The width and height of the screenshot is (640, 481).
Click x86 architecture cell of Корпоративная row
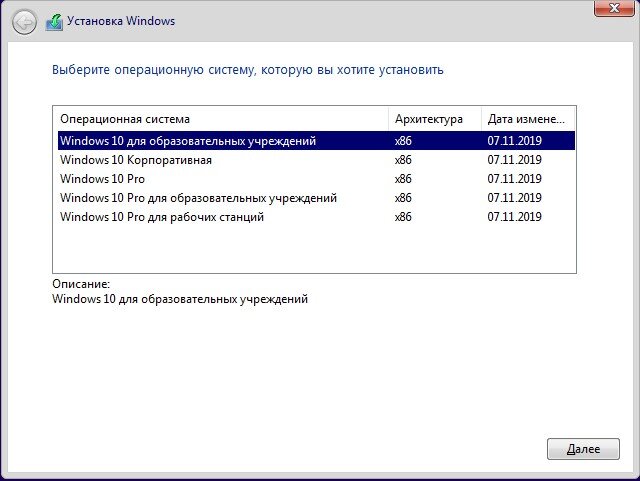(x=403, y=160)
